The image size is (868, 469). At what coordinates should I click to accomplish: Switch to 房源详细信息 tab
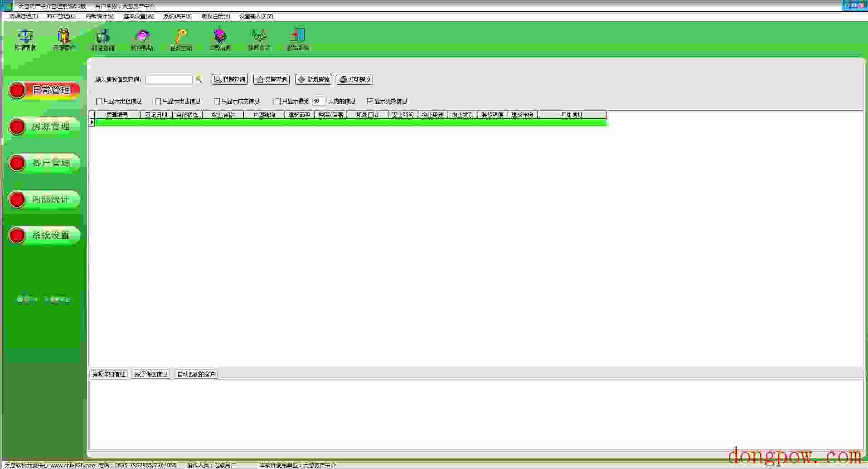tap(109, 374)
